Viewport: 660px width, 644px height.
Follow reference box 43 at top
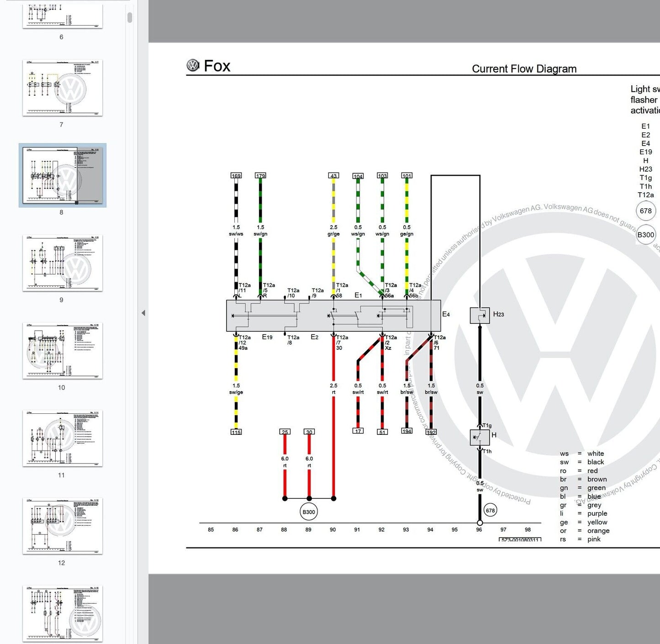[333, 176]
